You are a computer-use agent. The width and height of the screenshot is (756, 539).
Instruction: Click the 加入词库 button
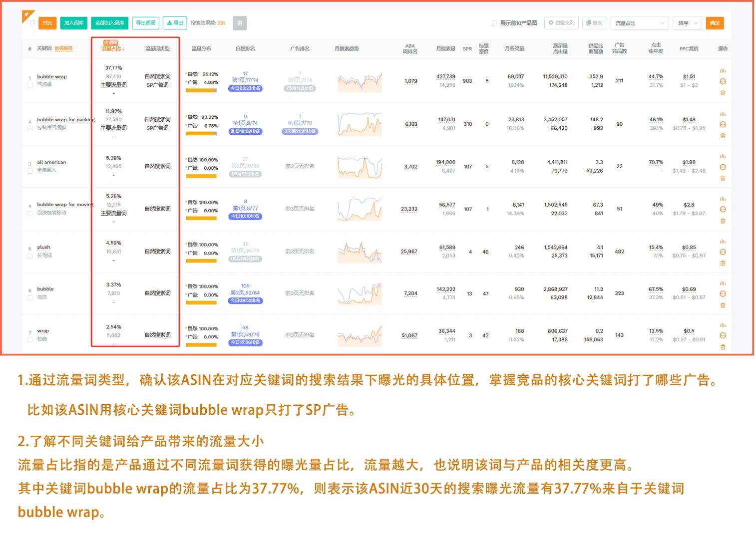pyautogui.click(x=73, y=23)
